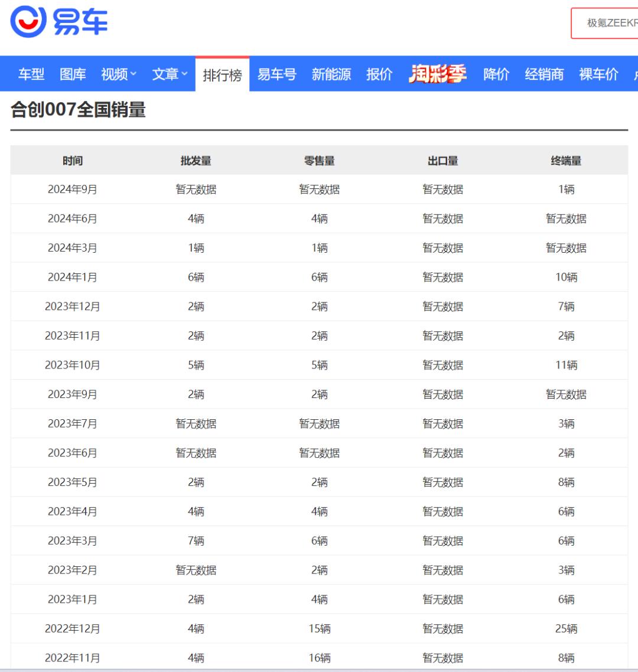The image size is (638, 672).
Task: Click 暂无数据 批发量 in 2023年2月 row
Action: 196,570
